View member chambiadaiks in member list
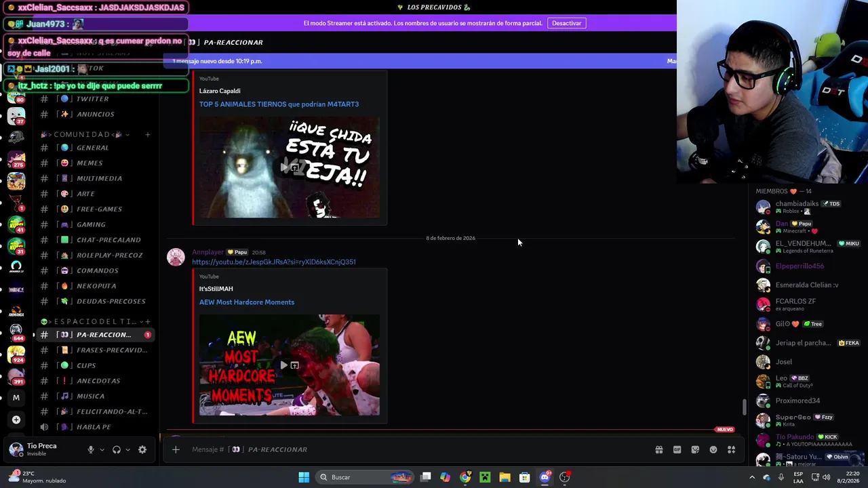The width and height of the screenshot is (868, 488). [807, 207]
